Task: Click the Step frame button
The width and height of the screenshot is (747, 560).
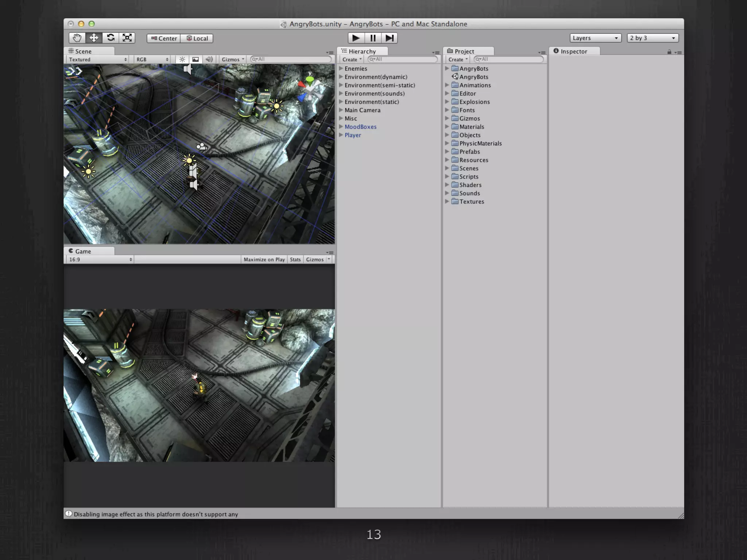Action: point(389,38)
